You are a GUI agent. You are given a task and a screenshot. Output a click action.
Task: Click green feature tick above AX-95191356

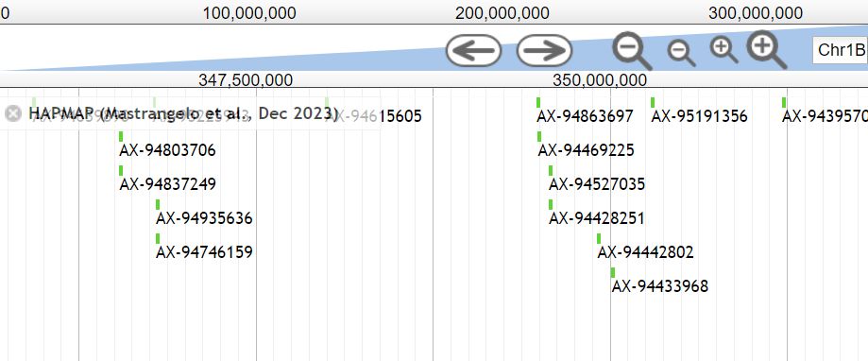coord(653,102)
